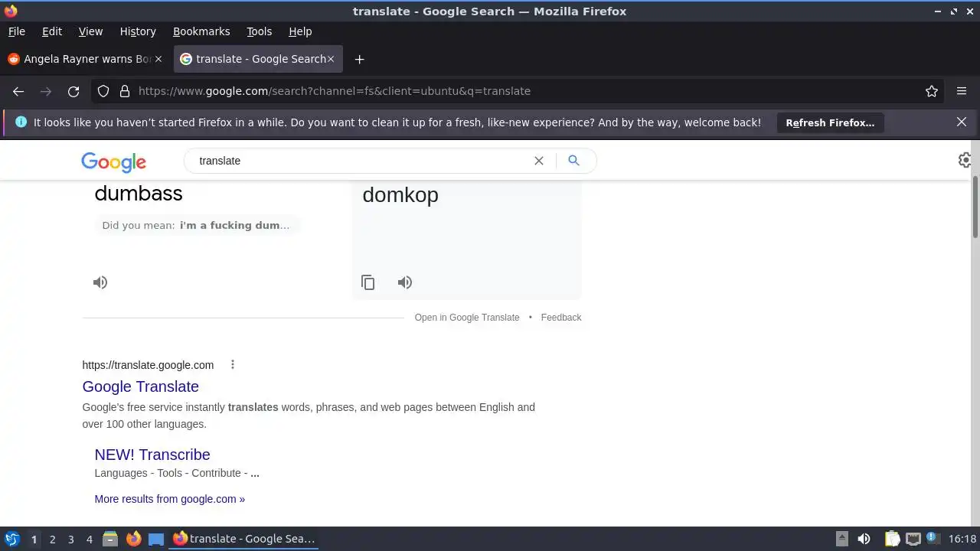Click the translate - Google Sea… taskbar window
The width and height of the screenshot is (980, 551).
245,539
